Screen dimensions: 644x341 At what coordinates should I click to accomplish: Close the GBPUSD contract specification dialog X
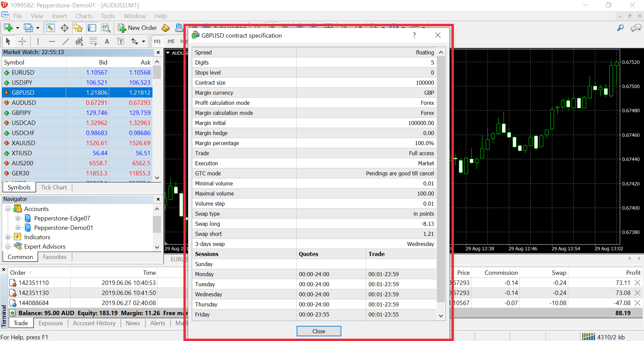438,35
